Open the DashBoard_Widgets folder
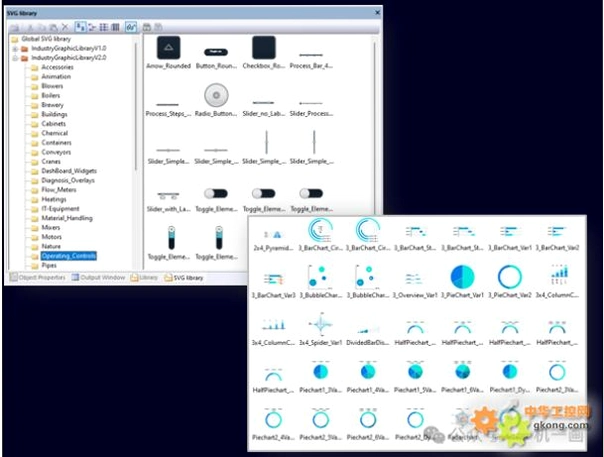The height and width of the screenshot is (457, 604). (69, 171)
